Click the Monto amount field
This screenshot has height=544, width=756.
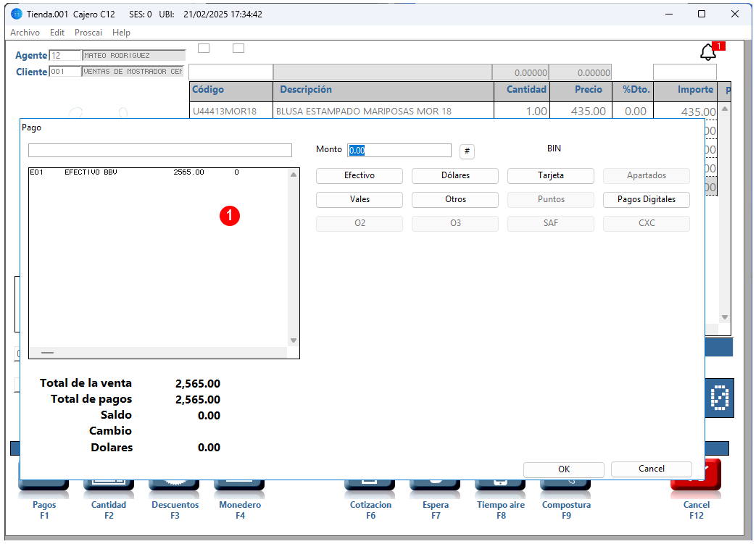coord(399,151)
